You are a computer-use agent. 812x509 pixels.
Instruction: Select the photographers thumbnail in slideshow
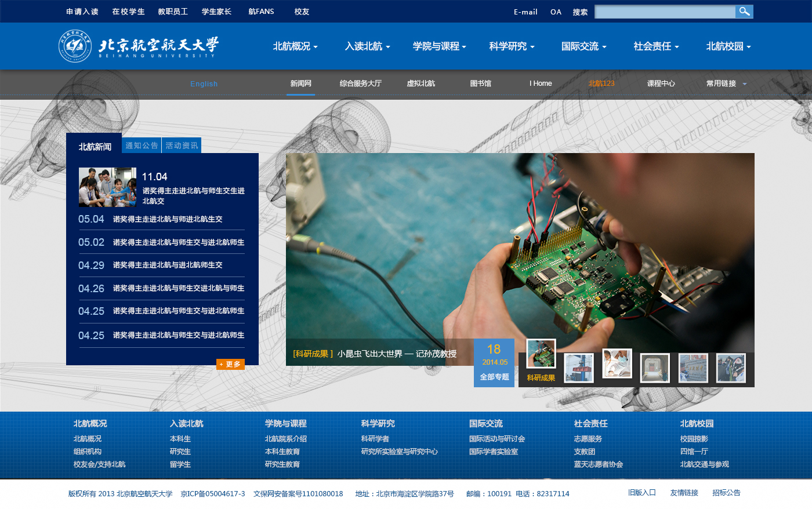click(x=731, y=368)
